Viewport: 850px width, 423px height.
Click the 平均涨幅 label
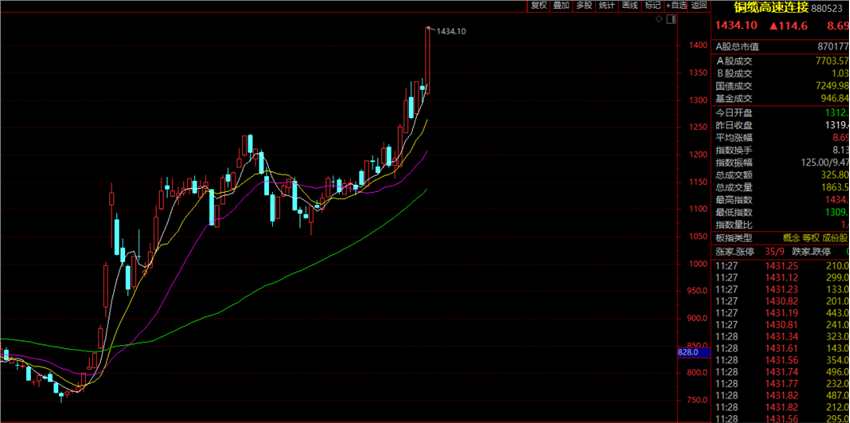[735, 138]
